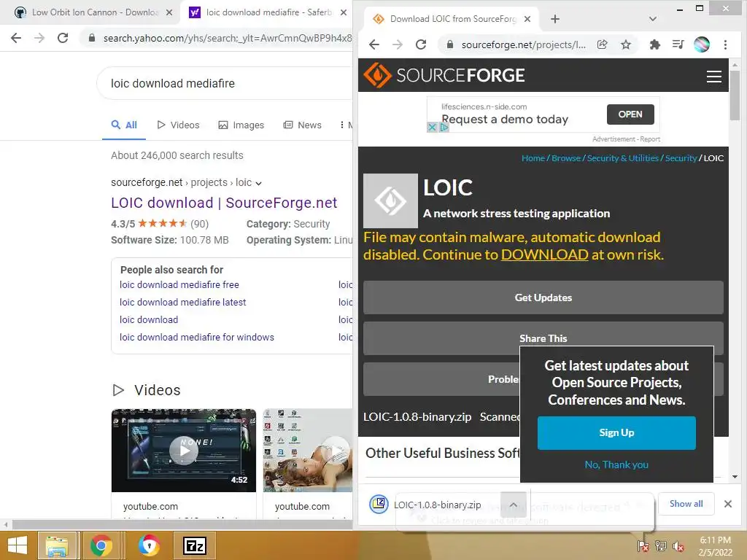Click the plain loic download suggestion

pos(149,320)
